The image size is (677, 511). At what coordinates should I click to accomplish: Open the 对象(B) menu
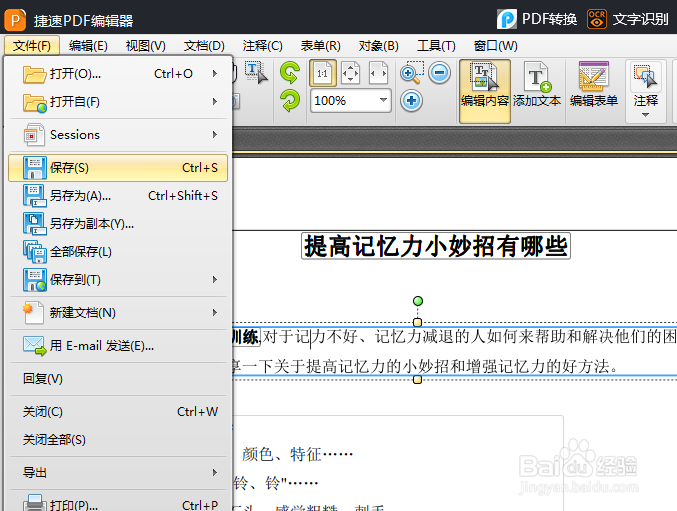tap(378, 45)
